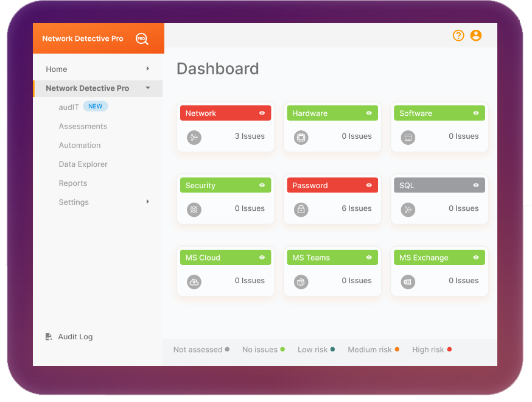Toggle the eye icon on Security card
532x402 pixels.
pos(262,185)
